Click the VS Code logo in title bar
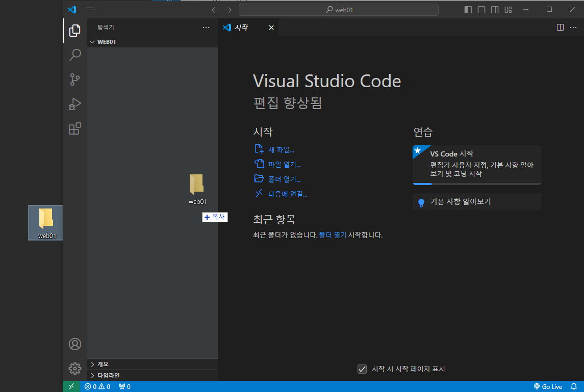584x392 pixels. 72,10
